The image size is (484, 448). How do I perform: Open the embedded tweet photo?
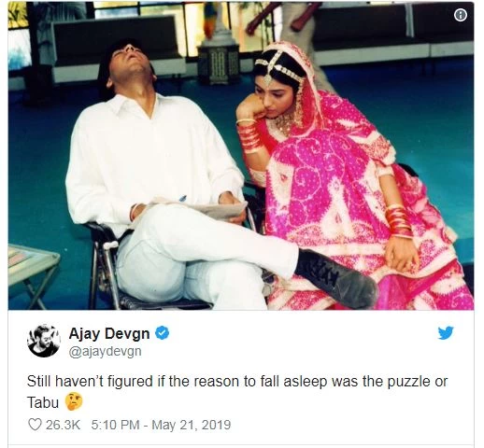241,156
